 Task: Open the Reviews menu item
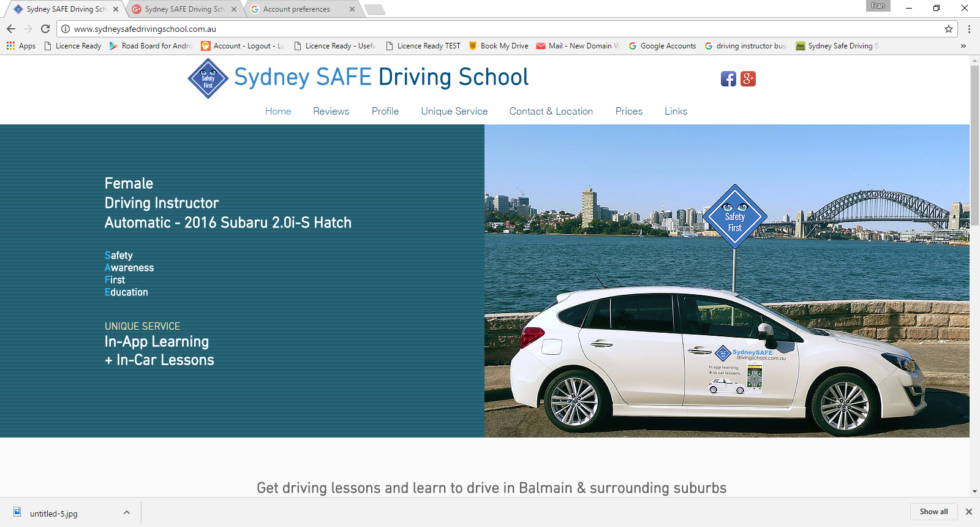click(x=331, y=112)
